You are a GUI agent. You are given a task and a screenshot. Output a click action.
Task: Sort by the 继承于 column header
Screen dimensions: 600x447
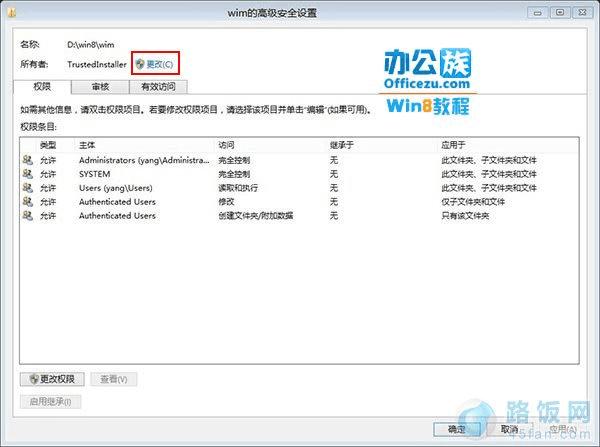coord(342,145)
